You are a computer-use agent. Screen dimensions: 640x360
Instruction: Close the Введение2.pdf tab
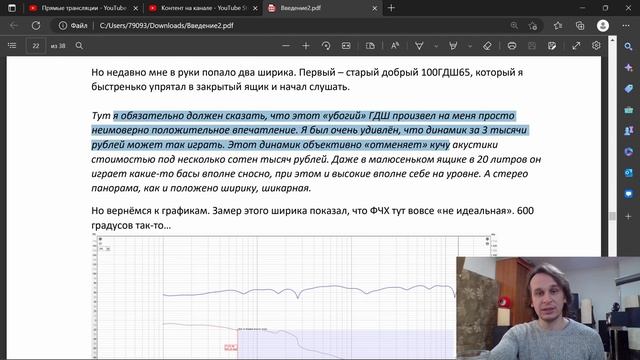[374, 8]
